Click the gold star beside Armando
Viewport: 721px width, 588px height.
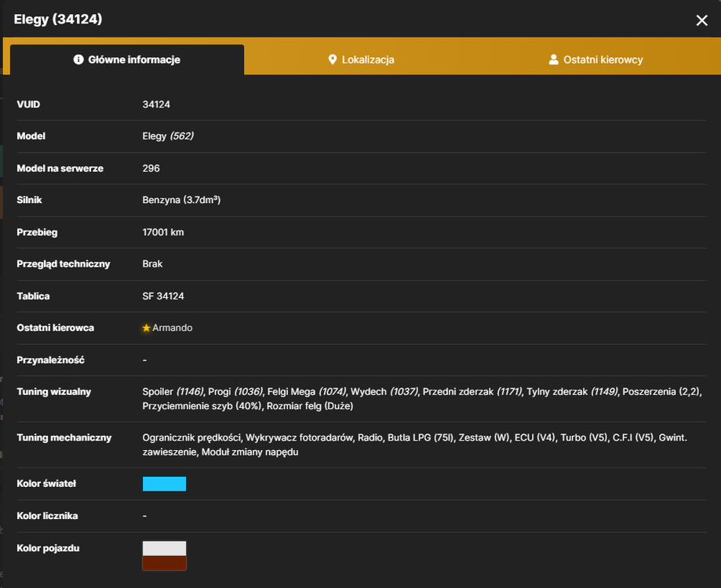tap(146, 328)
